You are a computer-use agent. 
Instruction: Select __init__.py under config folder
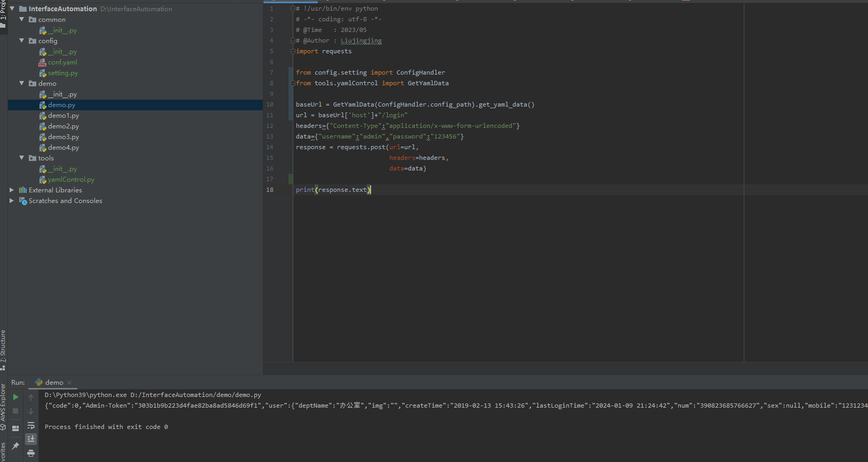coord(62,52)
